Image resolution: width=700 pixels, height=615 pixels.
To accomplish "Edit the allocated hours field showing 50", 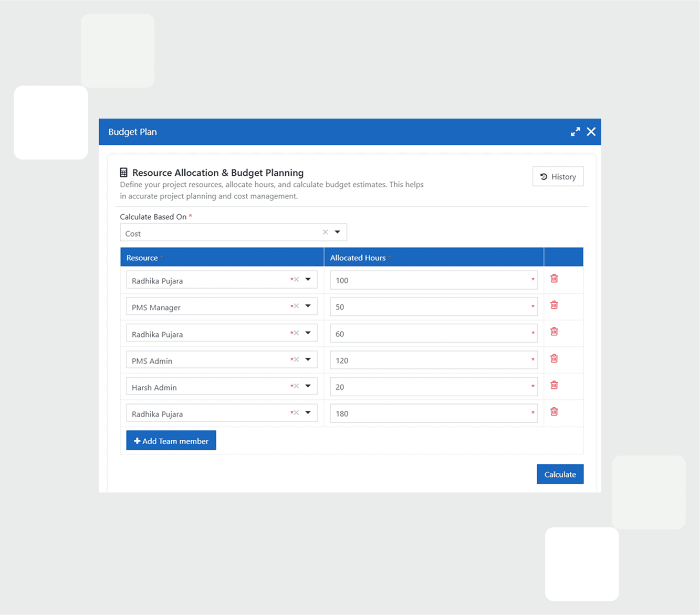I will pos(434,307).
